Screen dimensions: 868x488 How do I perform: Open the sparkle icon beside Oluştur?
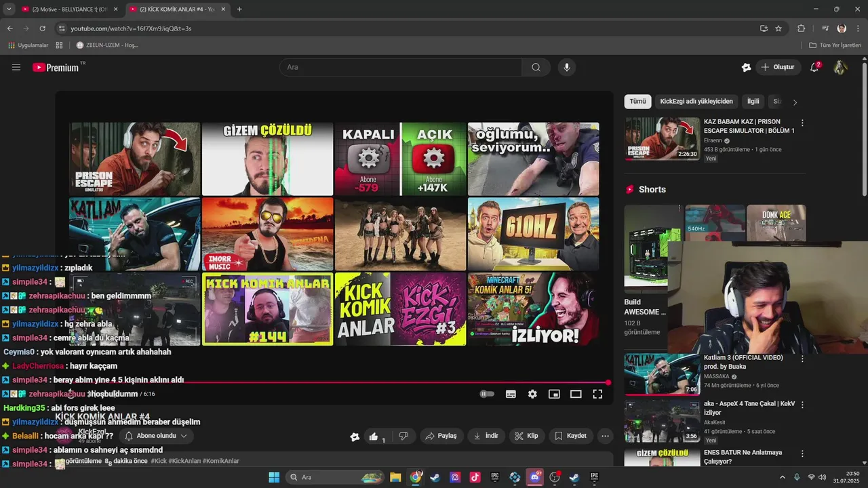coord(746,67)
